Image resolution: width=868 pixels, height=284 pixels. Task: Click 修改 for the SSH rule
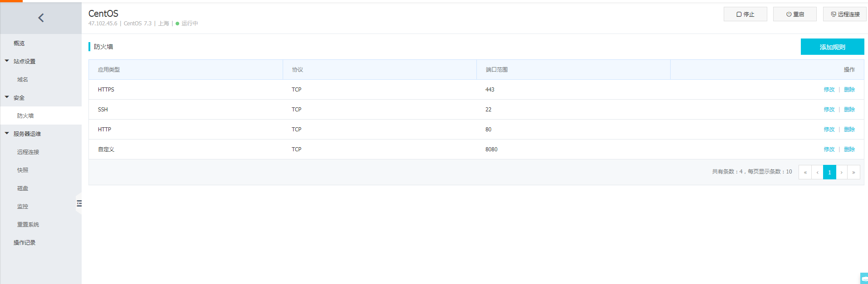click(829, 110)
